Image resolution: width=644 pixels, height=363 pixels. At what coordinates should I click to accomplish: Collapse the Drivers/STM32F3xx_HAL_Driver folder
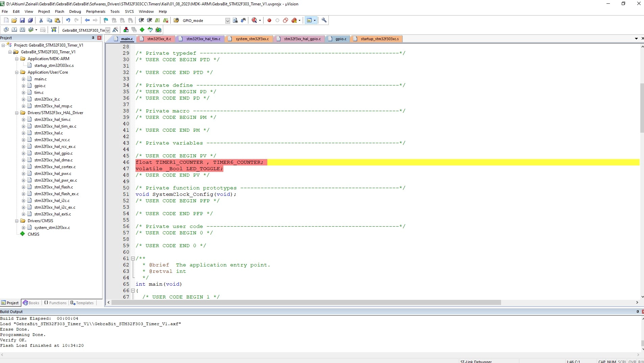[x=17, y=113]
